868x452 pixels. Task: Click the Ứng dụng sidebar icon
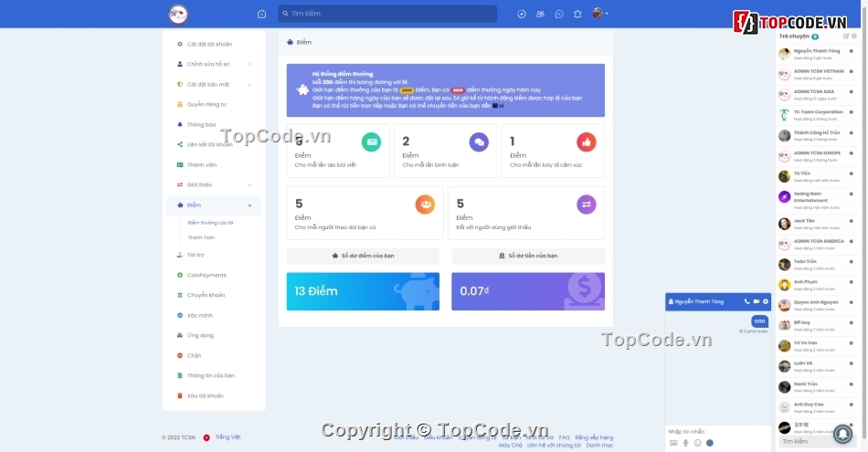pyautogui.click(x=180, y=335)
